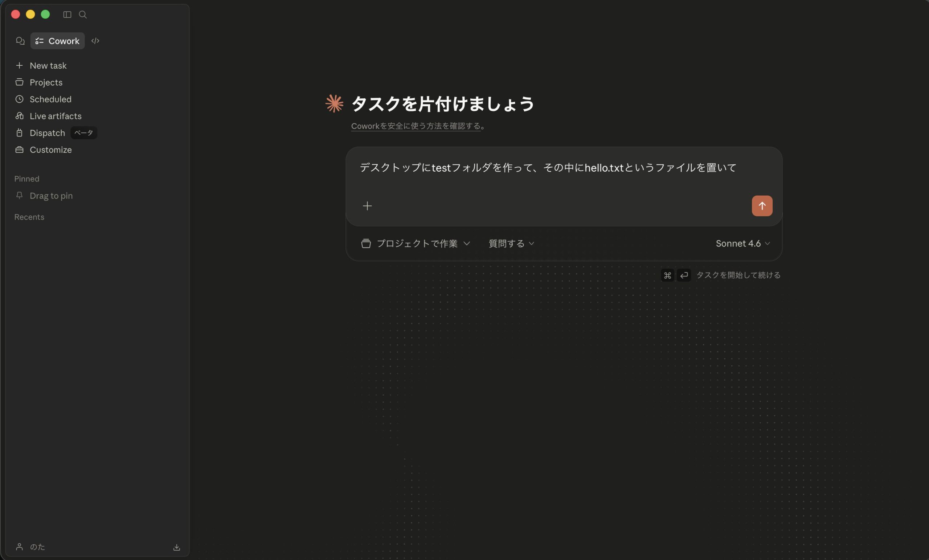The height and width of the screenshot is (560, 929).
Task: Click the Pinned section heading
Action: click(x=27, y=179)
